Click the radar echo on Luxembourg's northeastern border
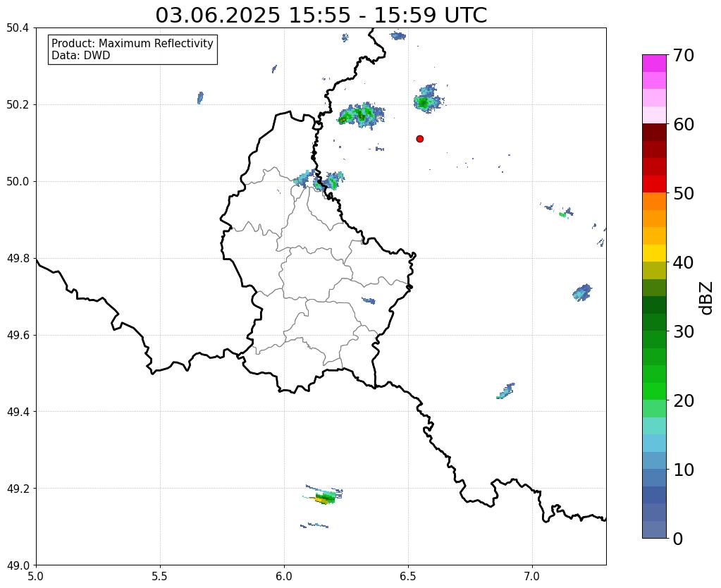 (x=319, y=181)
